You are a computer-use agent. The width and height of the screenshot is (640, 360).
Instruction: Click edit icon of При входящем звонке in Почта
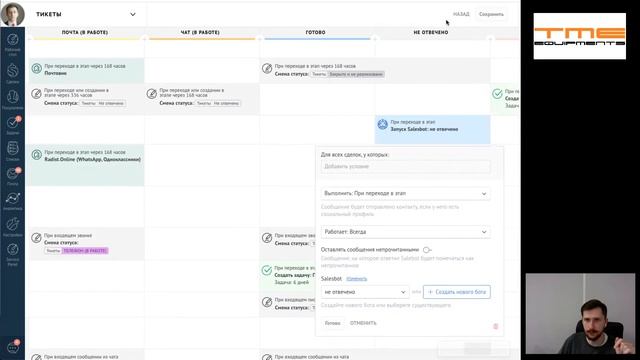pyautogui.click(x=36, y=237)
